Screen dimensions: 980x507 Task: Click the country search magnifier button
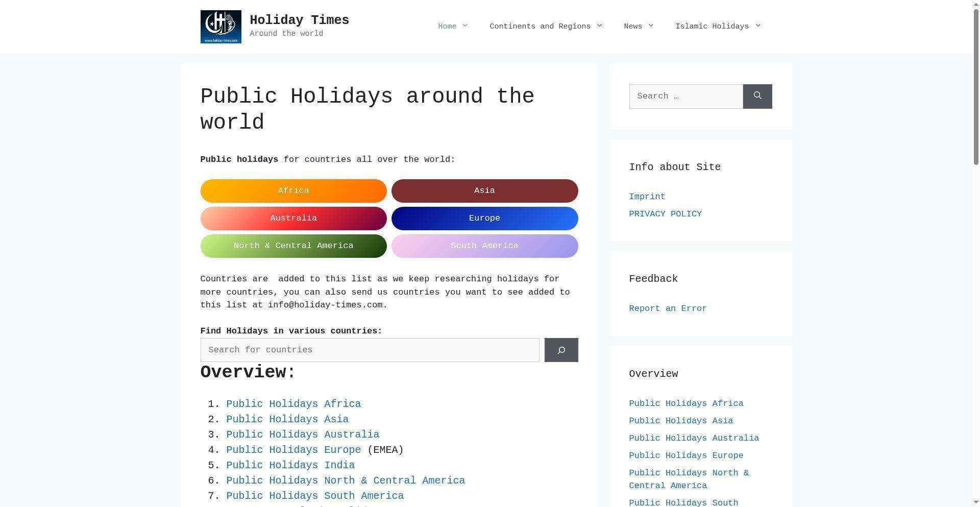561,350
